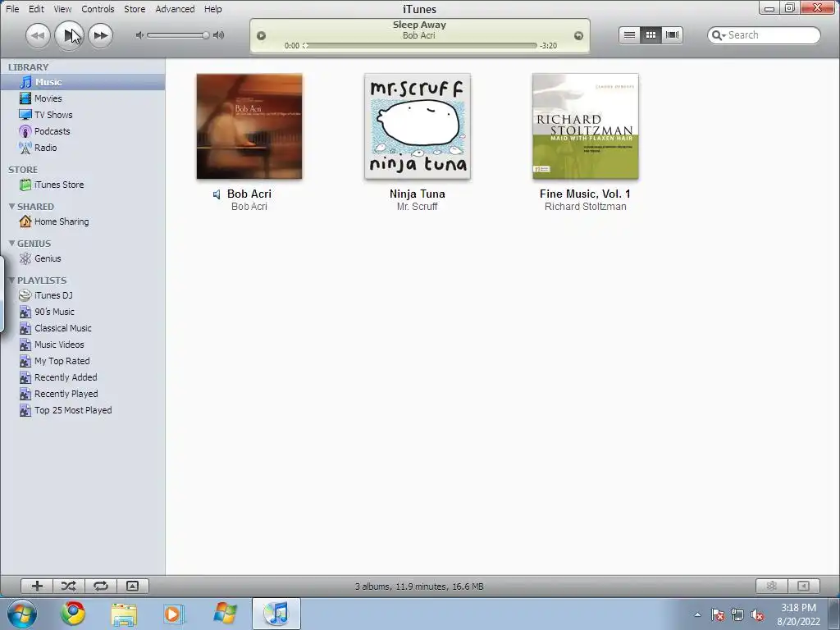Open the Top 25 Most Played playlist

click(83, 410)
